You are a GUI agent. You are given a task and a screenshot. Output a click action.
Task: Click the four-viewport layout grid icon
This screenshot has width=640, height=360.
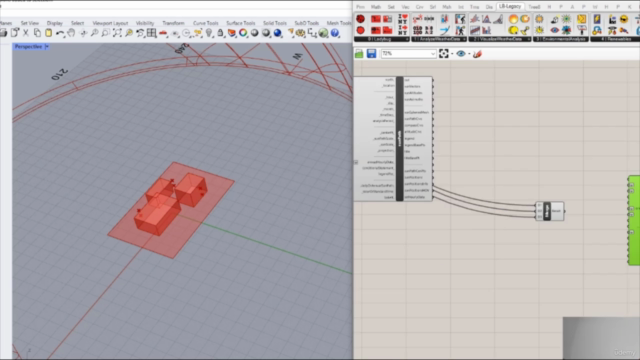pos(151,33)
